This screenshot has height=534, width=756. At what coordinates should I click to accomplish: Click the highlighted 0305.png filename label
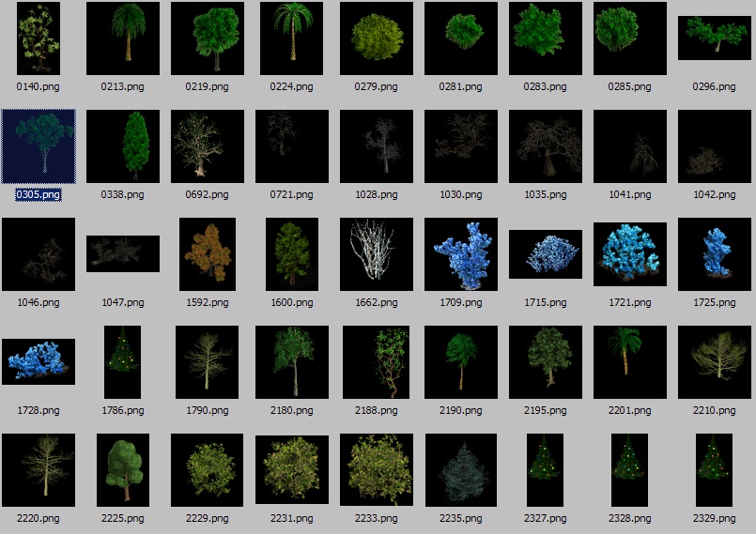click(39, 194)
